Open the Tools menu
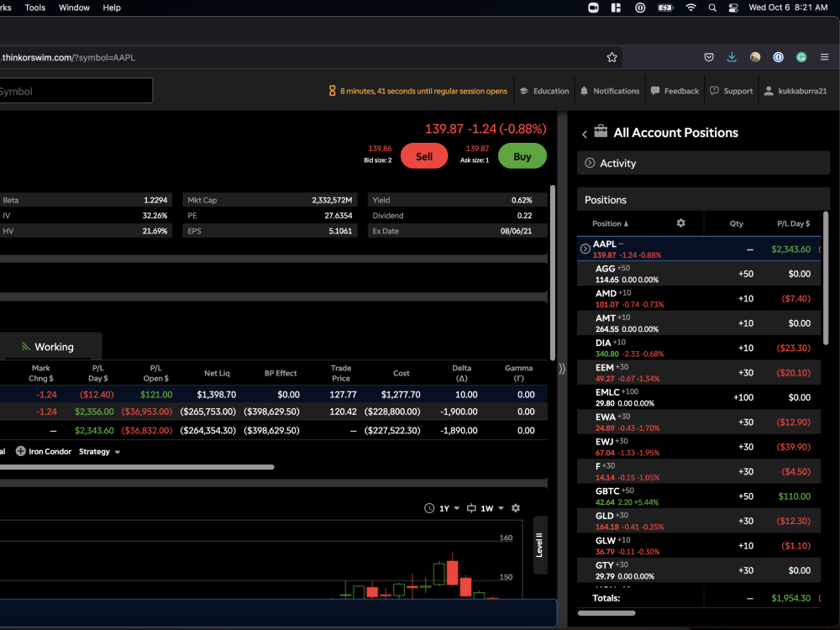840x630 pixels. point(34,8)
